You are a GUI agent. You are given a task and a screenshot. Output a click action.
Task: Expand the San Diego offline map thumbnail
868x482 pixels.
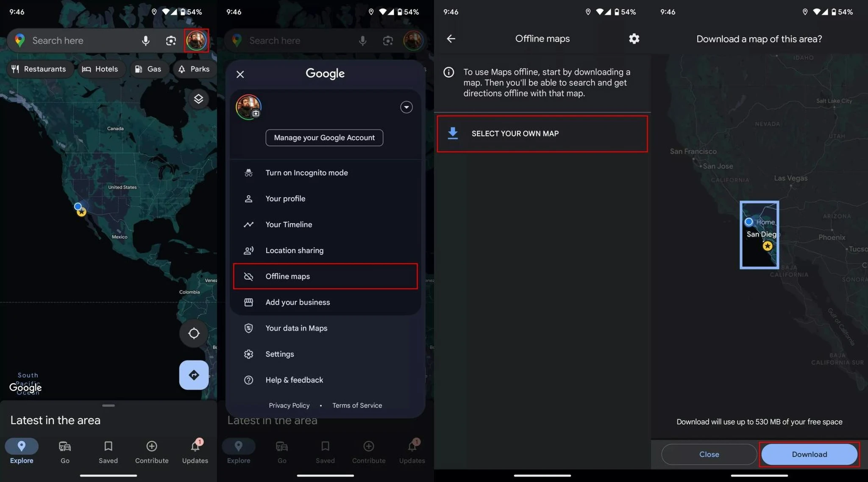tap(760, 235)
